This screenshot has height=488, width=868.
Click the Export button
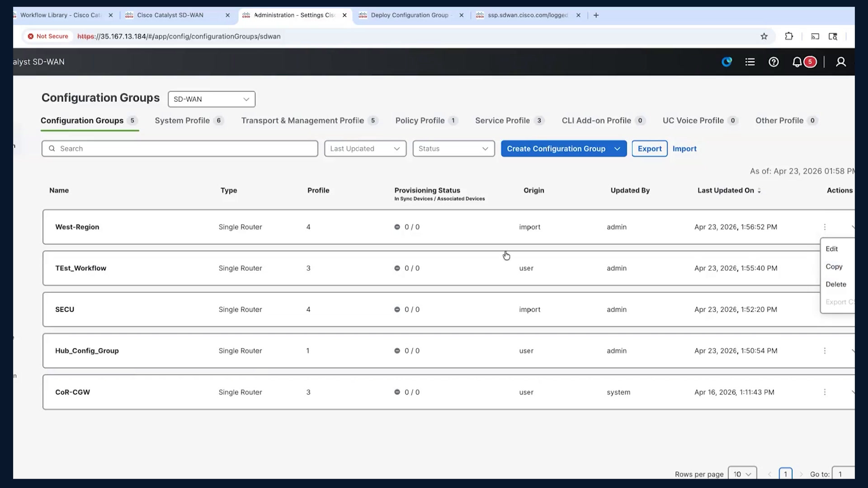tap(650, 149)
